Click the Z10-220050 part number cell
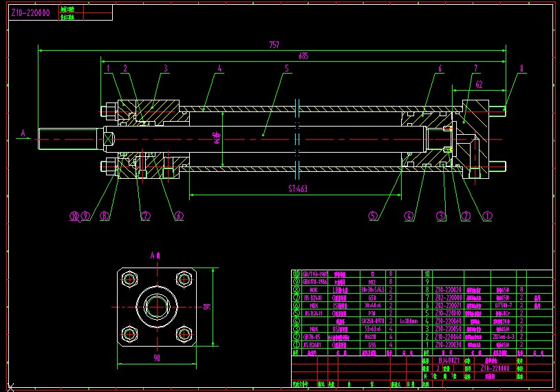Image resolution: width=560 pixels, height=392 pixels. pyautogui.click(x=449, y=329)
